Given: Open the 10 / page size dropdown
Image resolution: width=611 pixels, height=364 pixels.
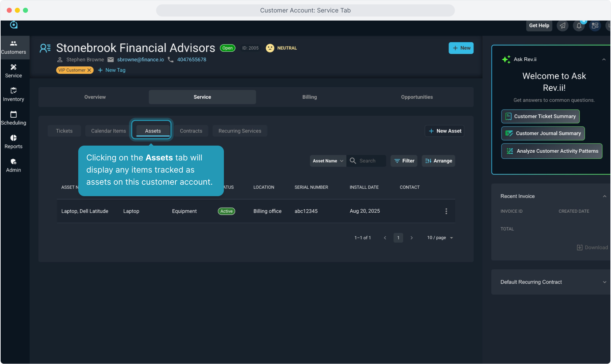Looking at the screenshot, I should [440, 238].
